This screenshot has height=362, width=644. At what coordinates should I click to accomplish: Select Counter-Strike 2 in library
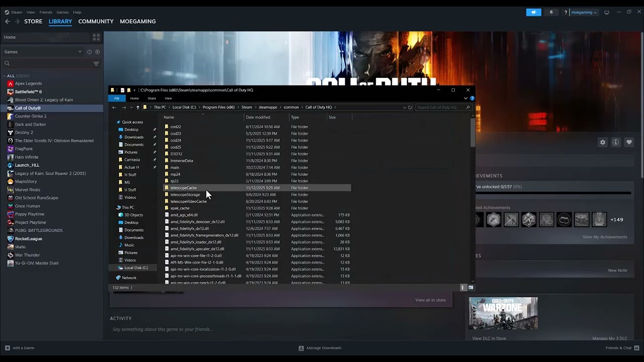[x=31, y=116]
